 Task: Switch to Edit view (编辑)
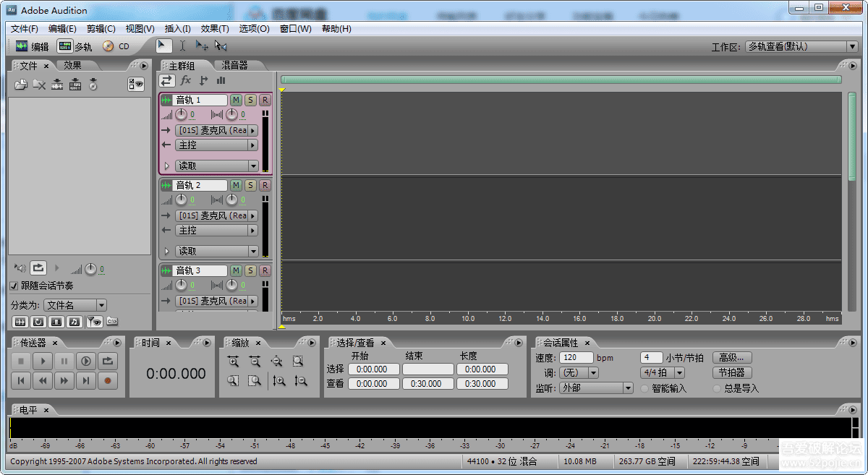[32, 46]
